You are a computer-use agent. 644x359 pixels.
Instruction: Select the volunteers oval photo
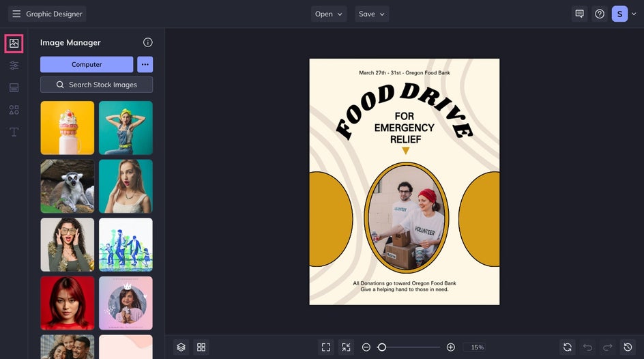(406, 217)
